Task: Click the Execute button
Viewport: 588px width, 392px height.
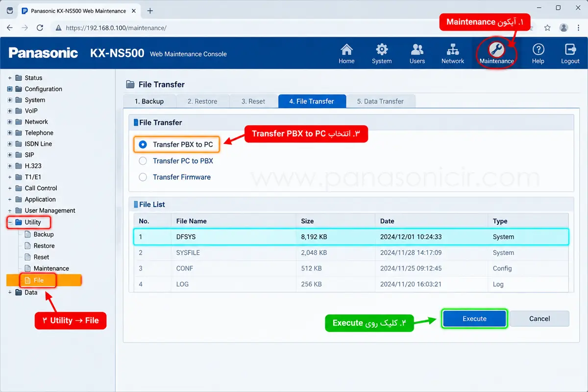Action: (x=474, y=318)
